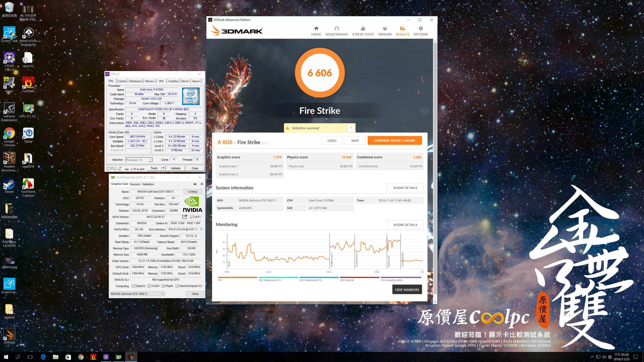644x362 pixels.
Task: Switch to Memory tab in CPU-Z
Action: tap(150, 81)
